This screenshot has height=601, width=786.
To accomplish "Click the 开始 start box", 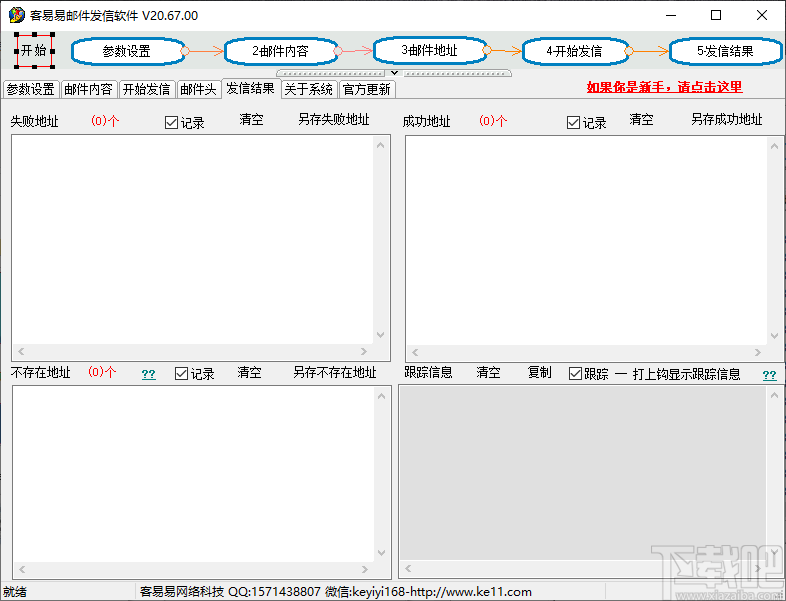I will [34, 51].
